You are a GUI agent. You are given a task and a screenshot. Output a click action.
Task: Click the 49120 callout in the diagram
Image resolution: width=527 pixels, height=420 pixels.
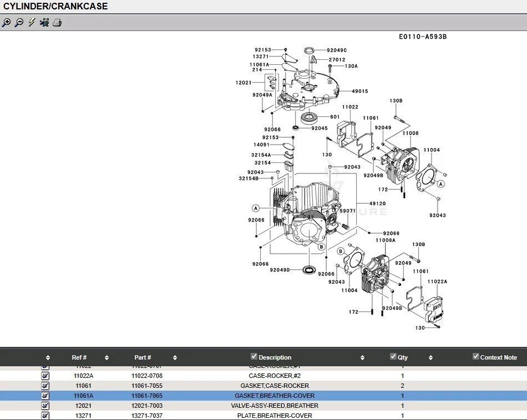click(x=377, y=203)
